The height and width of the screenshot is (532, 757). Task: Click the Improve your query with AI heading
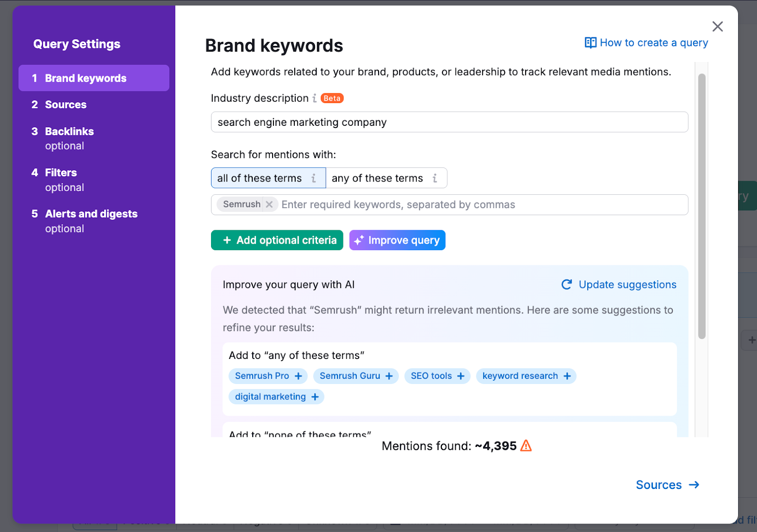(x=289, y=285)
